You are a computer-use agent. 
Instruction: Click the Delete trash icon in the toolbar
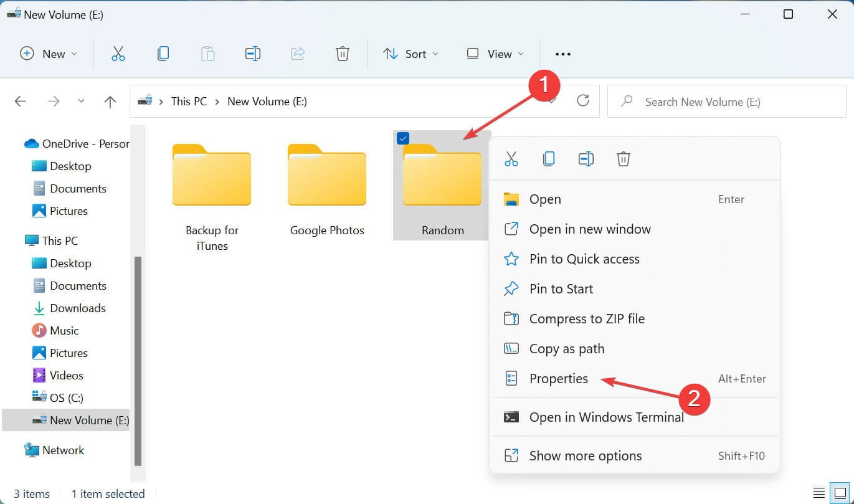(x=343, y=54)
